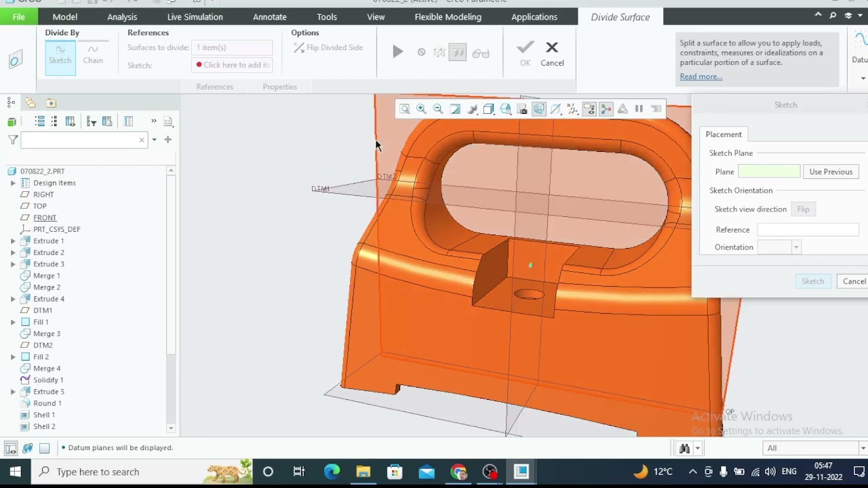Click the plus add-filter icon
The width and height of the screenshot is (868, 488).
(167, 140)
